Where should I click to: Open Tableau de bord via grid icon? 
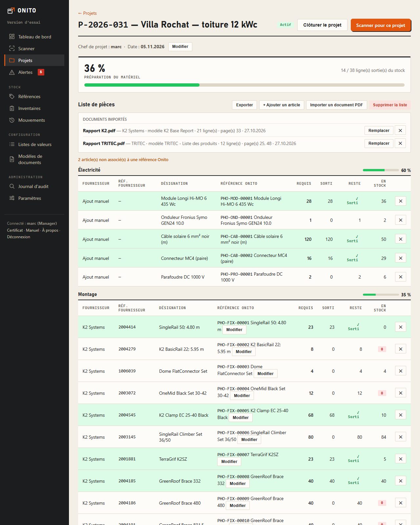(12, 37)
